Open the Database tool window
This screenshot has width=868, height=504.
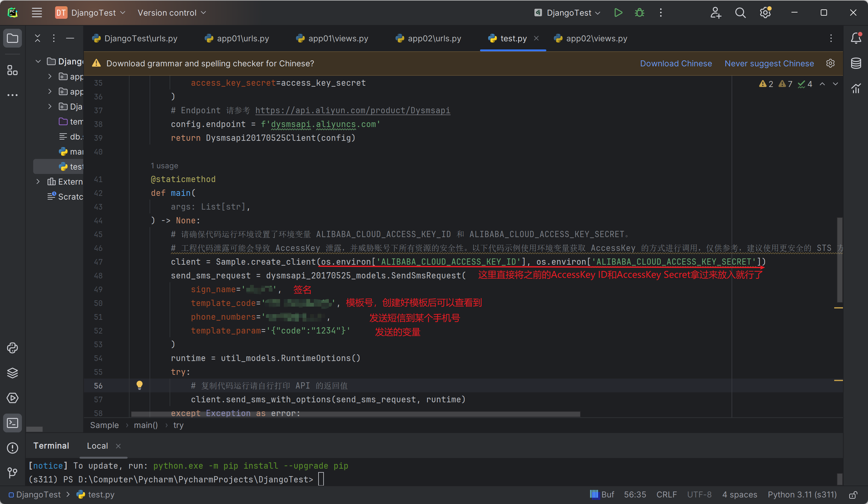[x=856, y=64]
